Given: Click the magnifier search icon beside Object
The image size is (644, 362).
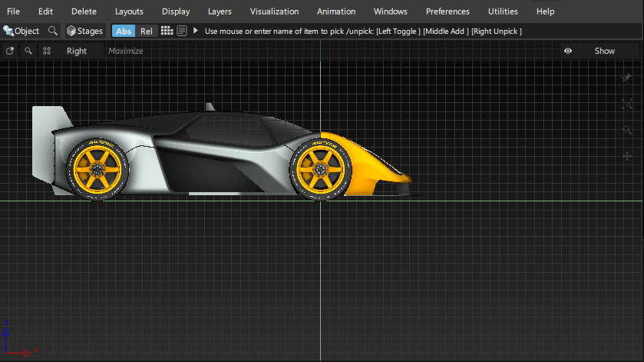Looking at the screenshot, I should 52,31.
